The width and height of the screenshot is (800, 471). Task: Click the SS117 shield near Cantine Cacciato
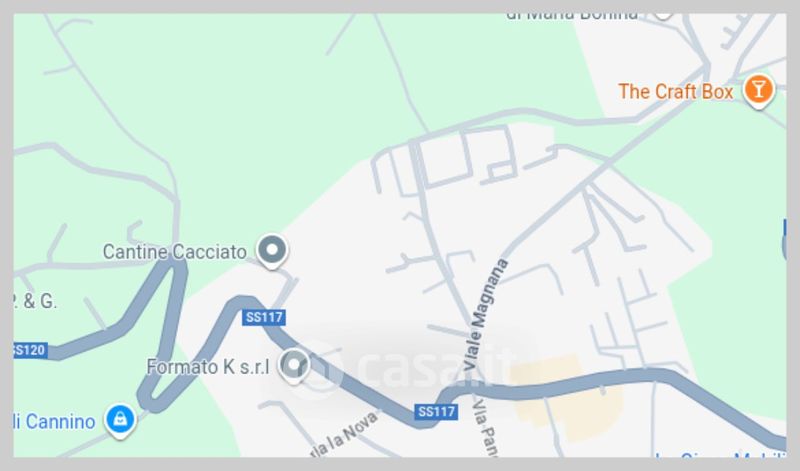tap(264, 317)
